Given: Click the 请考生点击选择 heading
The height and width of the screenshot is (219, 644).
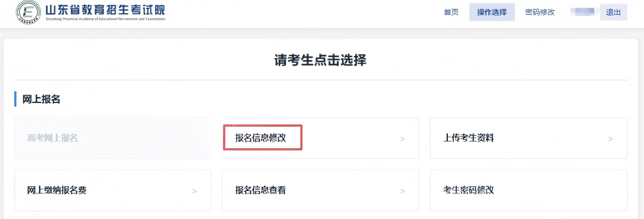Looking at the screenshot, I should 320,61.
